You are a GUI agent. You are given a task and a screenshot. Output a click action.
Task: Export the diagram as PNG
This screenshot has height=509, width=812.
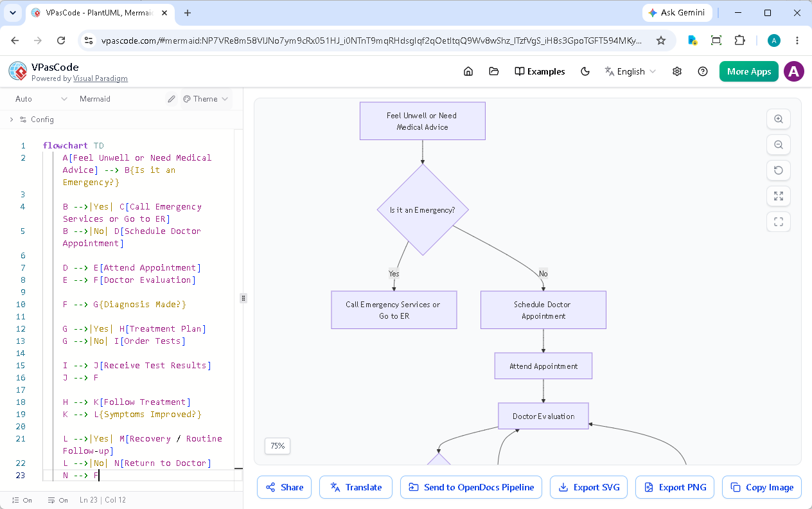click(x=675, y=487)
